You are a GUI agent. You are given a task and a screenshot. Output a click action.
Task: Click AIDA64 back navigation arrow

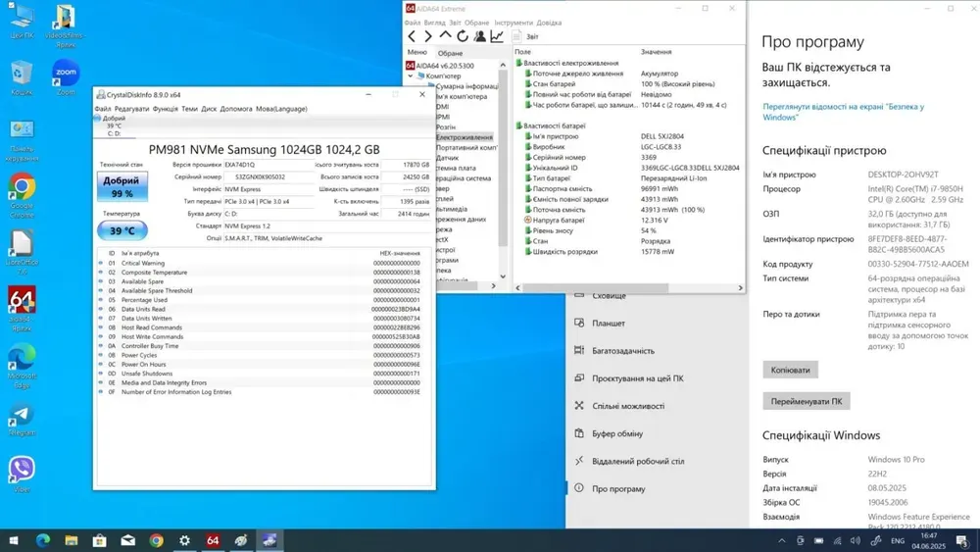(x=413, y=36)
